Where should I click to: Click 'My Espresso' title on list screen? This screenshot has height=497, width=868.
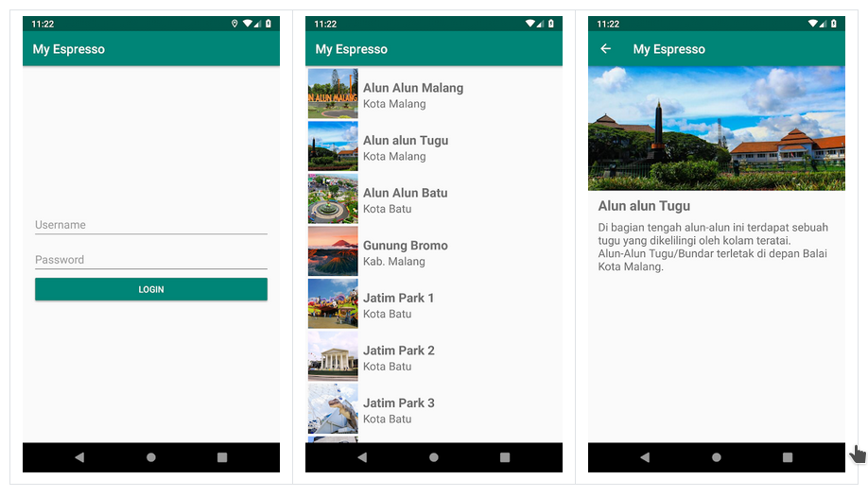(352, 49)
